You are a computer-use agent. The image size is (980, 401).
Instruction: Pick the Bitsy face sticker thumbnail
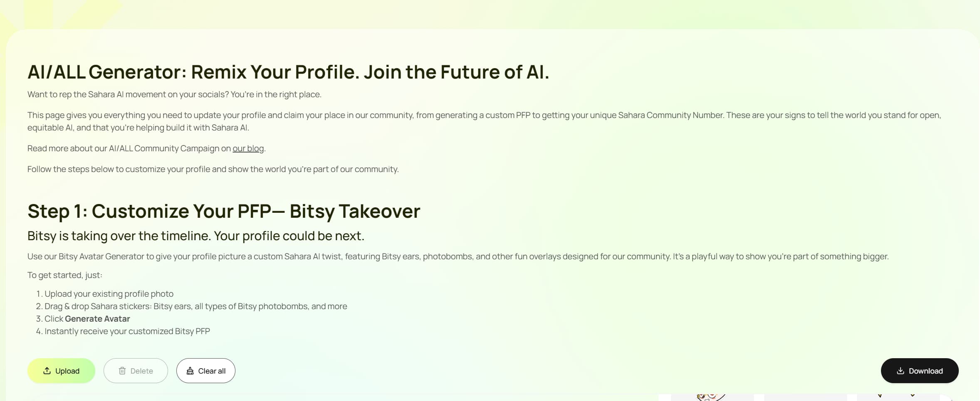point(711,397)
